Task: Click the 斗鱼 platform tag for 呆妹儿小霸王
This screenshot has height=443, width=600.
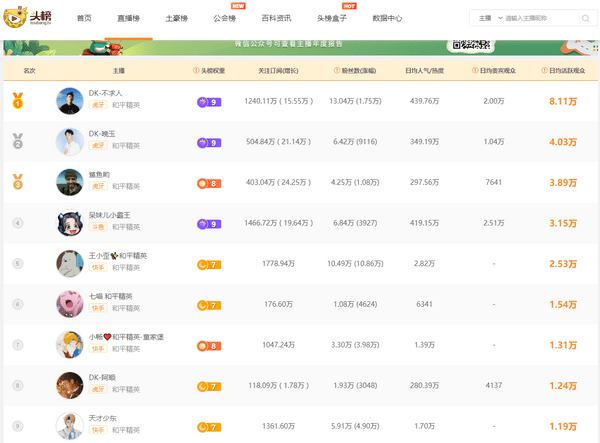Action: pos(98,227)
